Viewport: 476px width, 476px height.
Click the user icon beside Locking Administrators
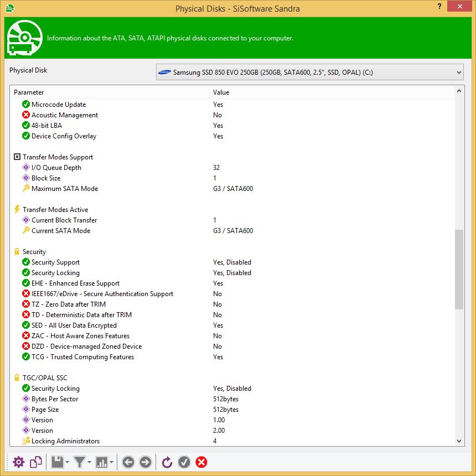tap(26, 441)
